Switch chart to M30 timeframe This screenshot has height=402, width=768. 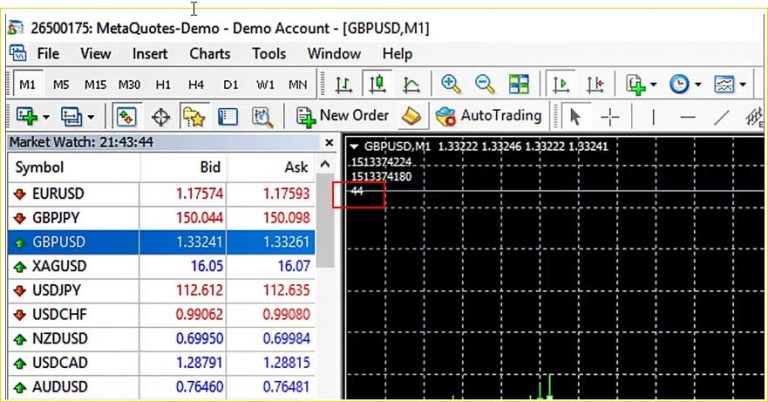[129, 85]
